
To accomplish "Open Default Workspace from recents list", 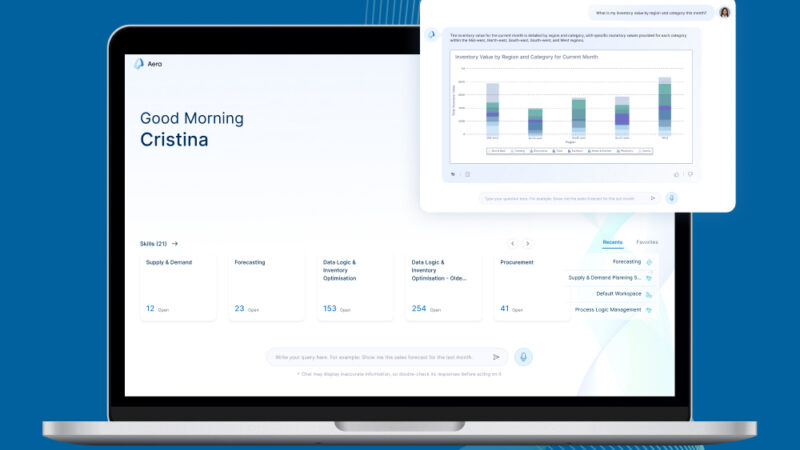I will coord(617,294).
